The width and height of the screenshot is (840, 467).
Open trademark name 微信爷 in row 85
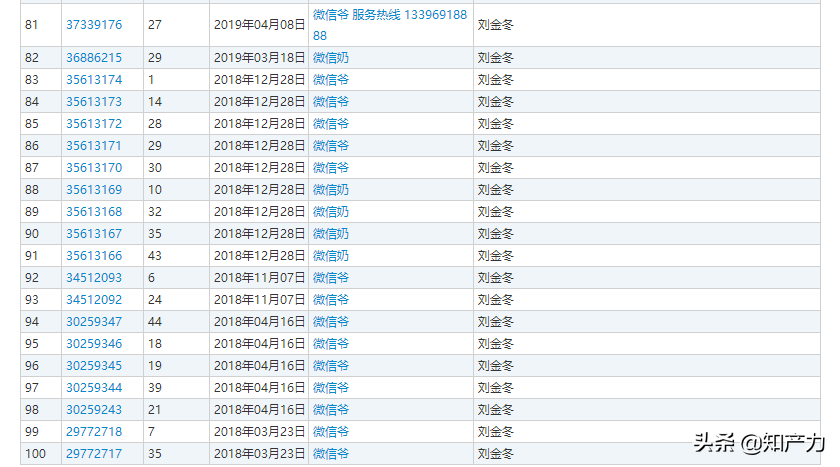331,124
